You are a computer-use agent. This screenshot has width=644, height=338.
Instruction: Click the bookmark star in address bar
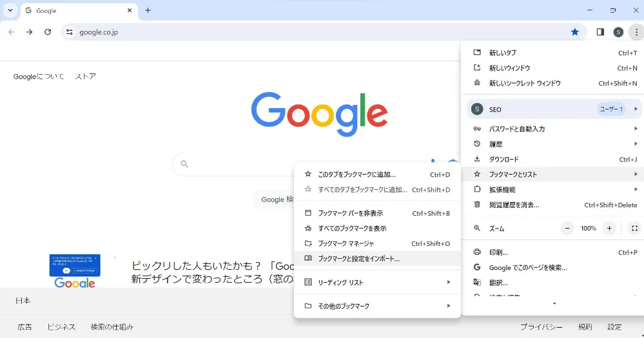[574, 32]
